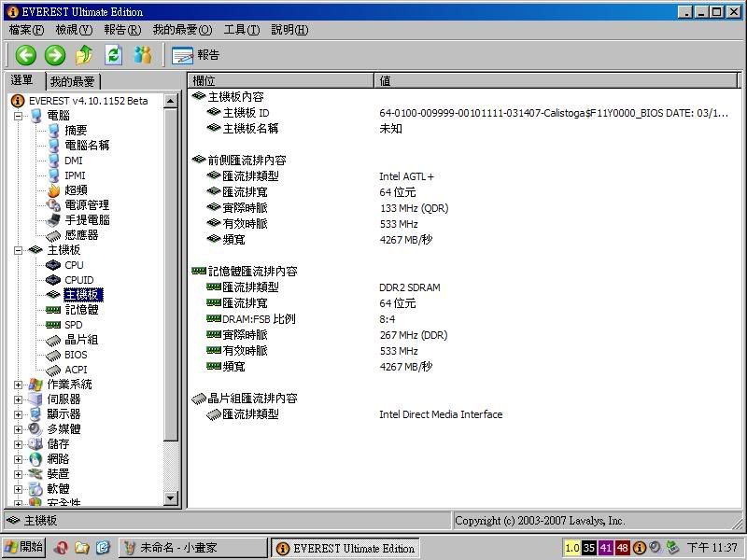Click the IPMI tree icon
747x560 pixels.
point(53,175)
